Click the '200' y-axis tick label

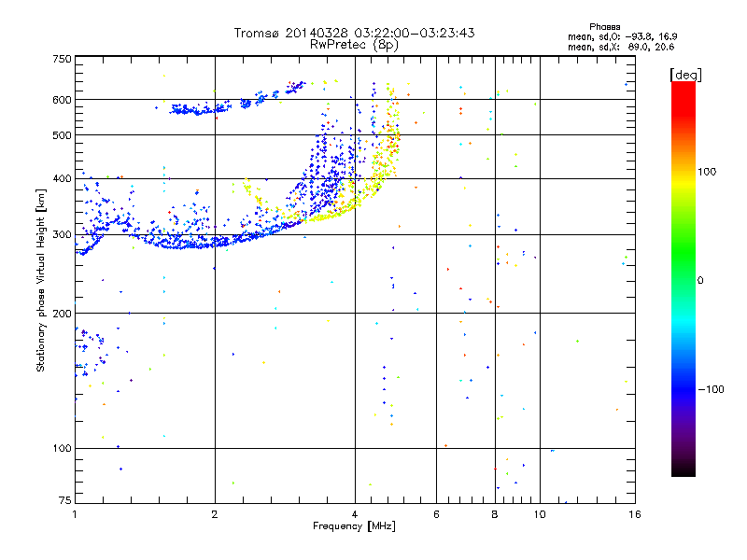pyautogui.click(x=62, y=314)
